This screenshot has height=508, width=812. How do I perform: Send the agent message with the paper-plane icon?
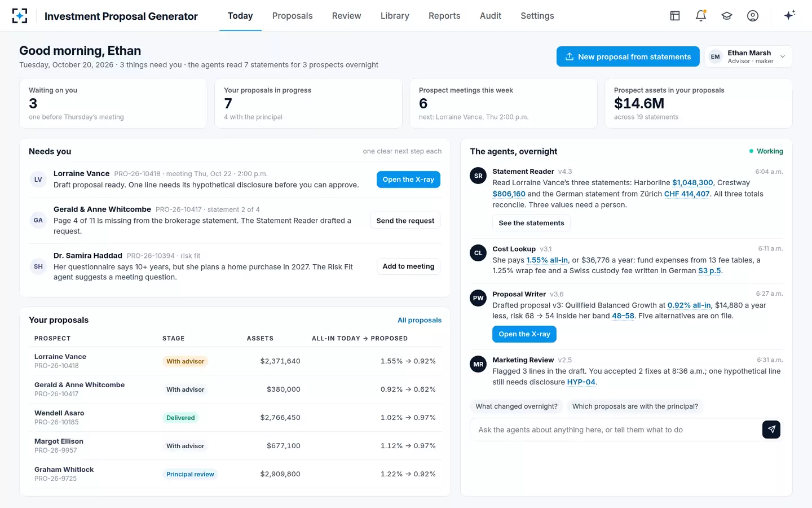tap(771, 430)
